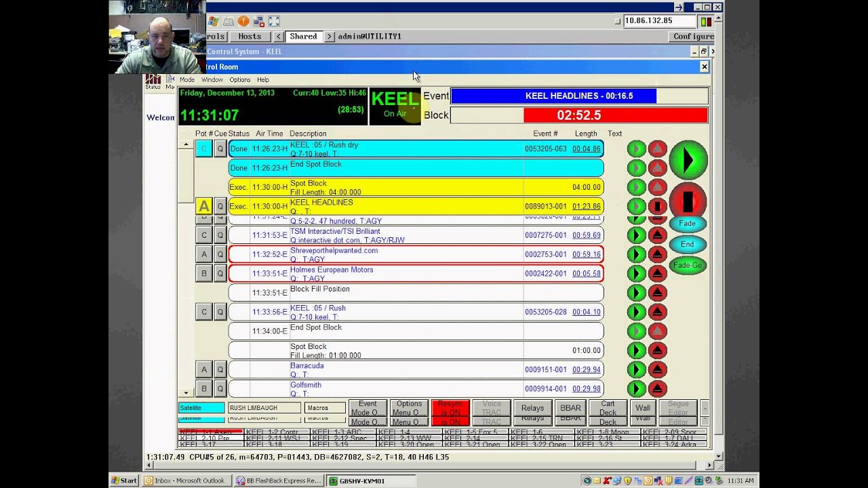Click the yellow shield tray icon
Screen dimensions: 868x488
click(x=627, y=481)
